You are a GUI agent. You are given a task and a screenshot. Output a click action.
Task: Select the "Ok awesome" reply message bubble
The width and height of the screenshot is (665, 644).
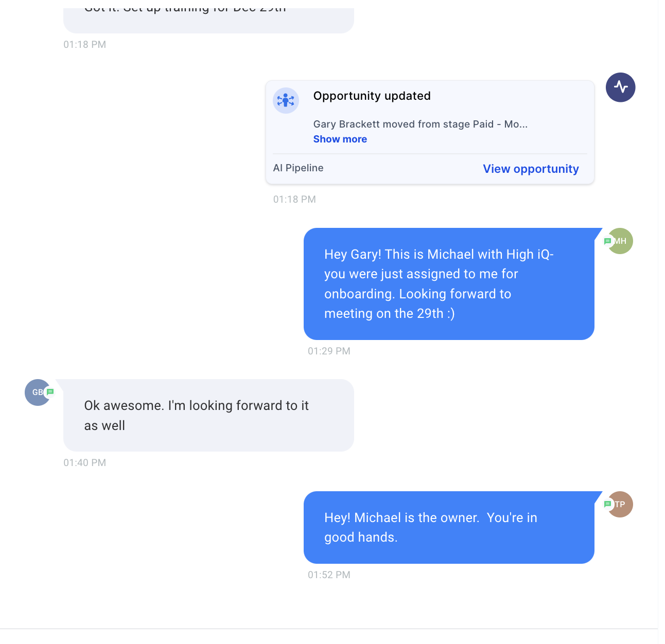tap(208, 416)
